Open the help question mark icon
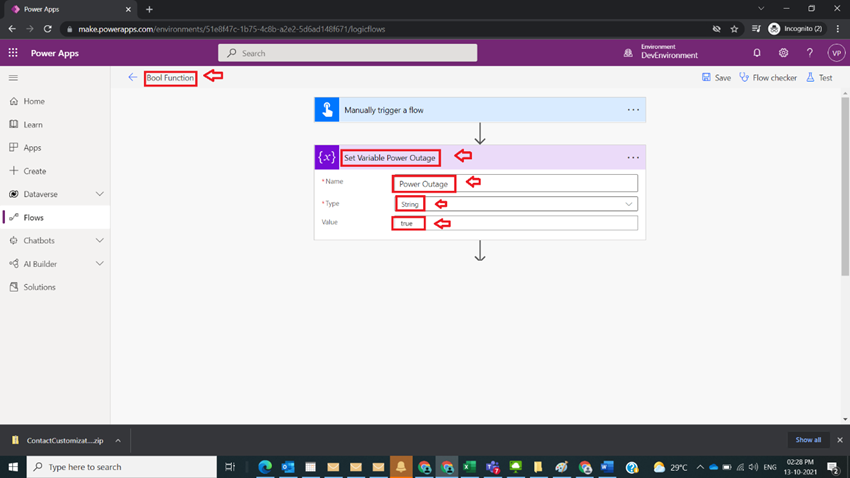 pos(809,53)
